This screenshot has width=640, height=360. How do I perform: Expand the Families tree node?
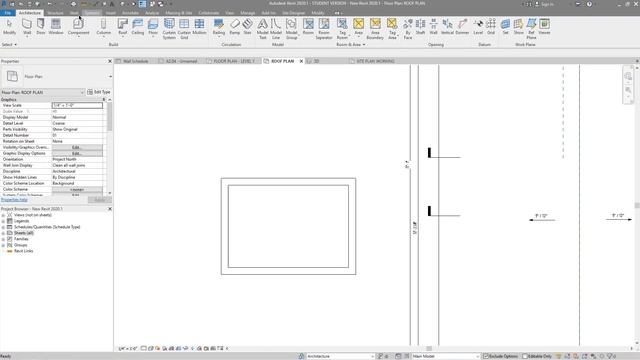3,239
